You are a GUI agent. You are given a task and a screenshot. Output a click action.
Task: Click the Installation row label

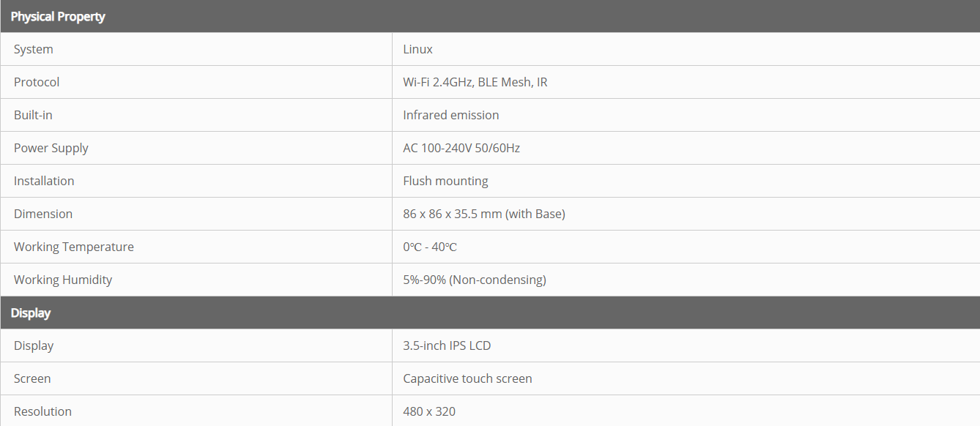(44, 181)
